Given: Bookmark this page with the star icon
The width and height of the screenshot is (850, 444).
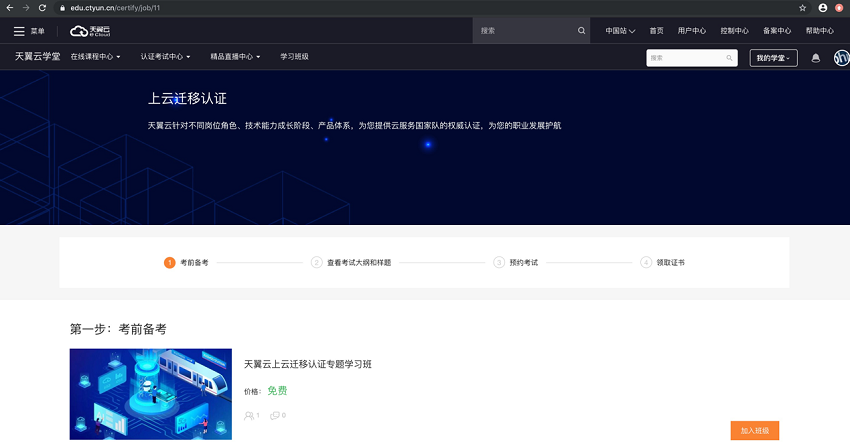Looking at the screenshot, I should [x=802, y=8].
